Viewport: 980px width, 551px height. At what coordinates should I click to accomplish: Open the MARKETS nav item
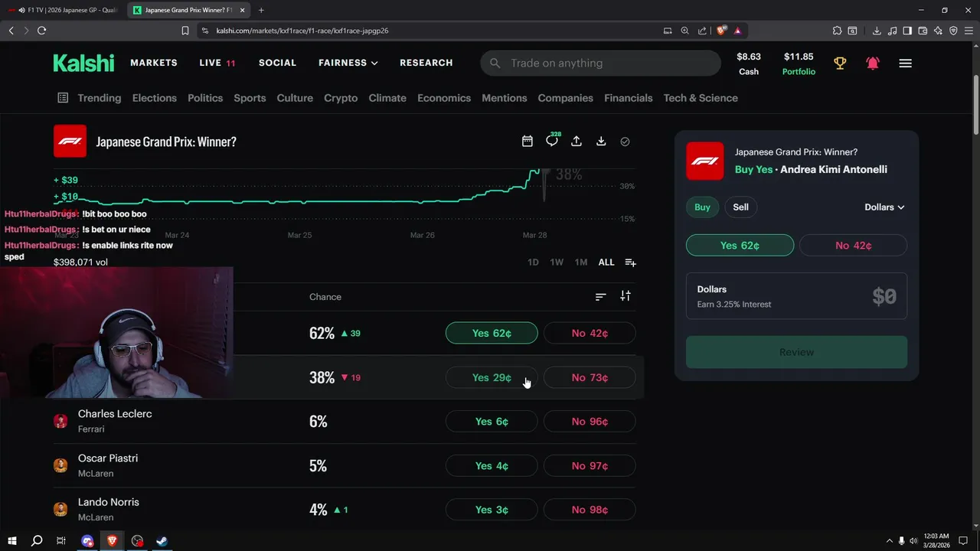153,63
